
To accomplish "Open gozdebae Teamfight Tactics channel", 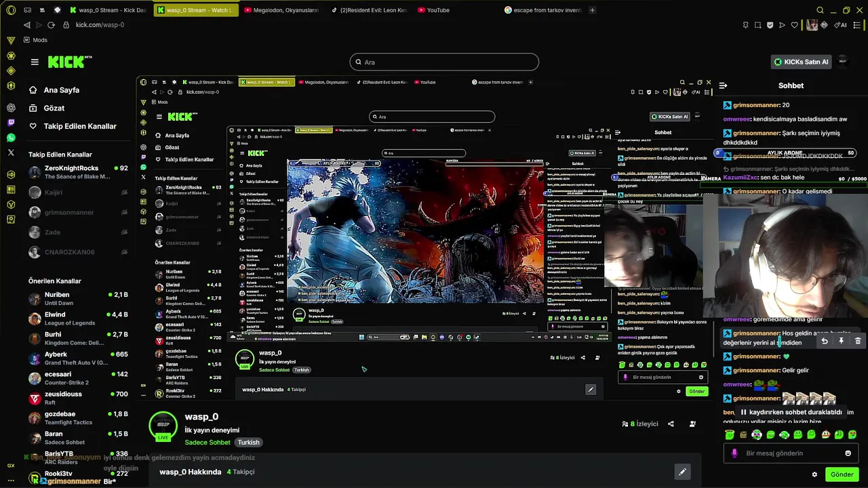I will pos(78,418).
